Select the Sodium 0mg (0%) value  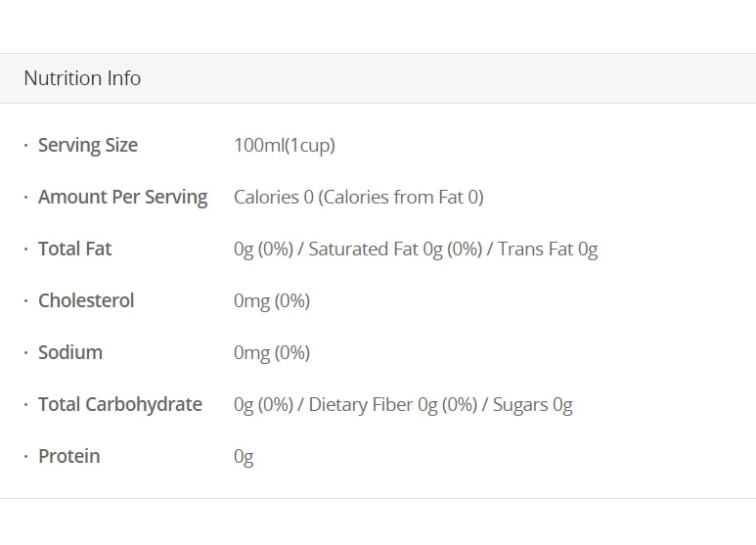[271, 352]
